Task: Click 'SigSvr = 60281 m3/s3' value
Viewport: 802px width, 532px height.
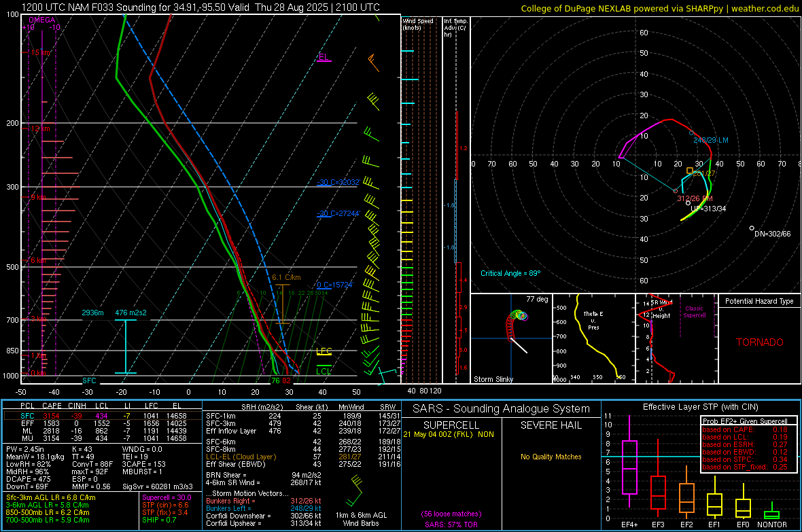Action: (x=158, y=486)
